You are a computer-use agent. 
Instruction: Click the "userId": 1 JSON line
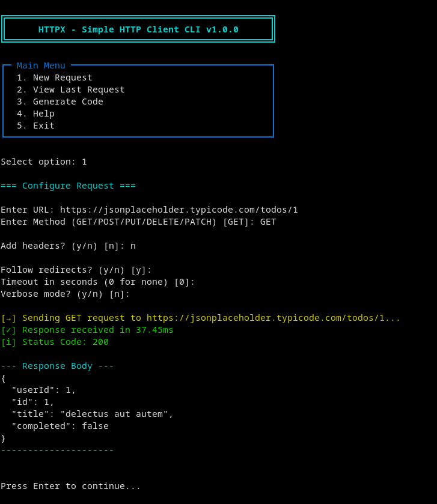(44, 390)
